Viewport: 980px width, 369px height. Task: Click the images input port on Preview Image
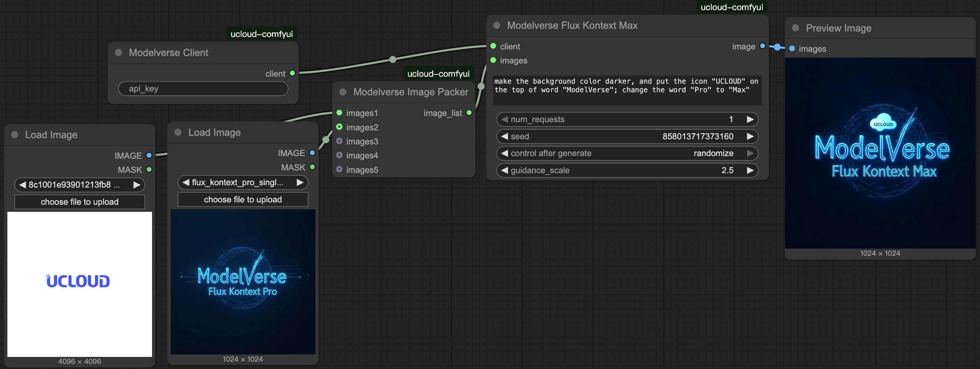click(792, 49)
